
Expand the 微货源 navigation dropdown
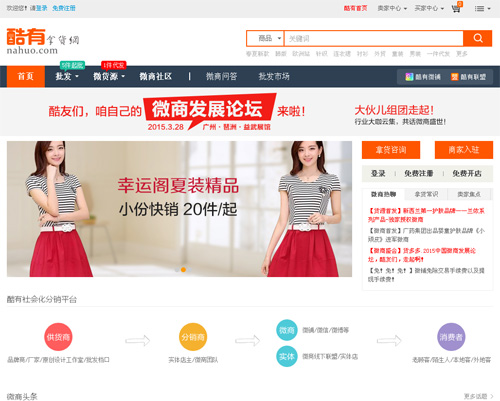(x=109, y=76)
